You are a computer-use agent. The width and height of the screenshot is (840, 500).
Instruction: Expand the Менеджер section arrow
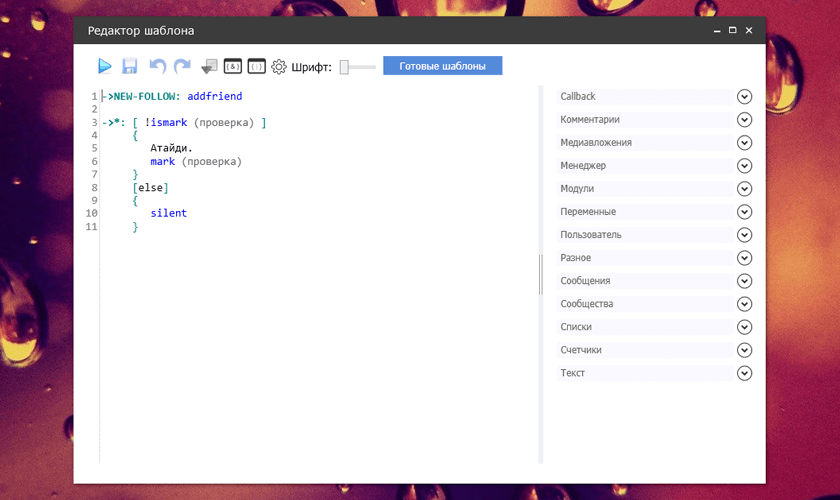pyautogui.click(x=744, y=166)
